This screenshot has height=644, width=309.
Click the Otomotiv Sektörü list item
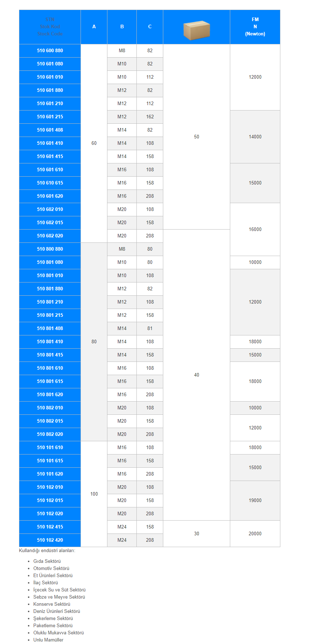coord(51,569)
